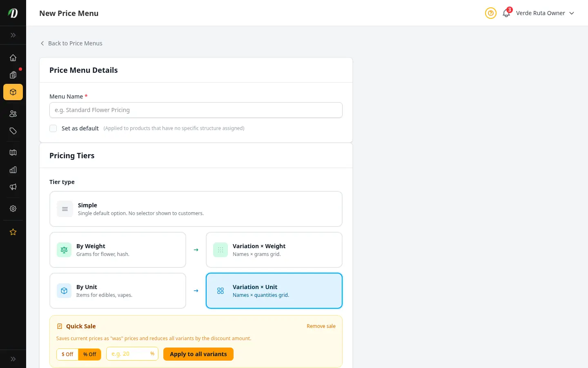Screen dimensions: 588x368
Task: Open the Customers people icon
Action: click(x=13, y=114)
